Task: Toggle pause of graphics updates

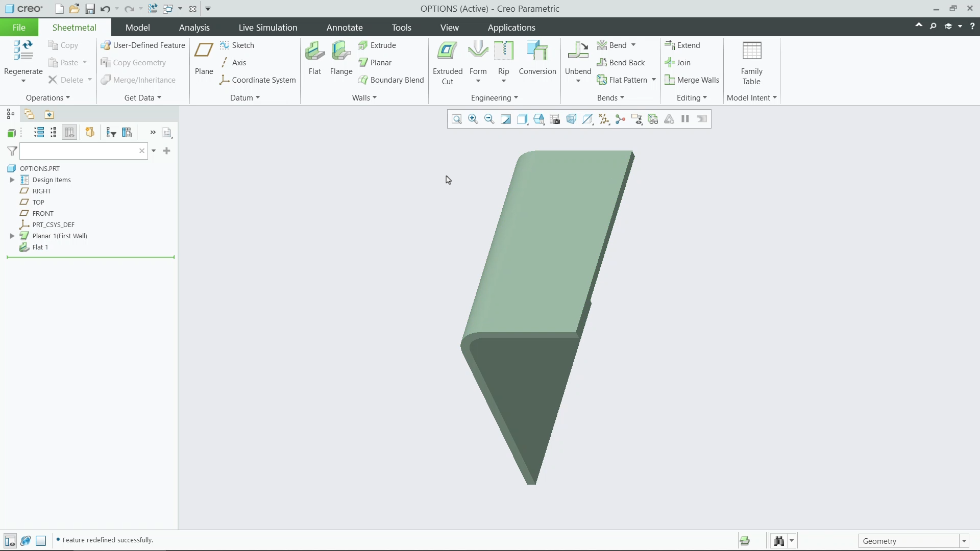Action: (685, 119)
